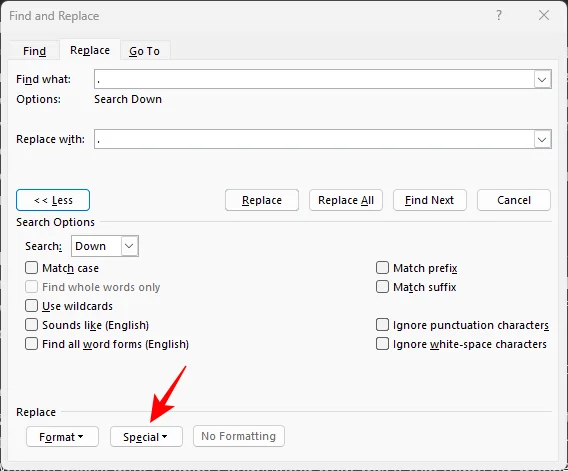
Task: Check Find all word forms (English)
Action: point(32,344)
